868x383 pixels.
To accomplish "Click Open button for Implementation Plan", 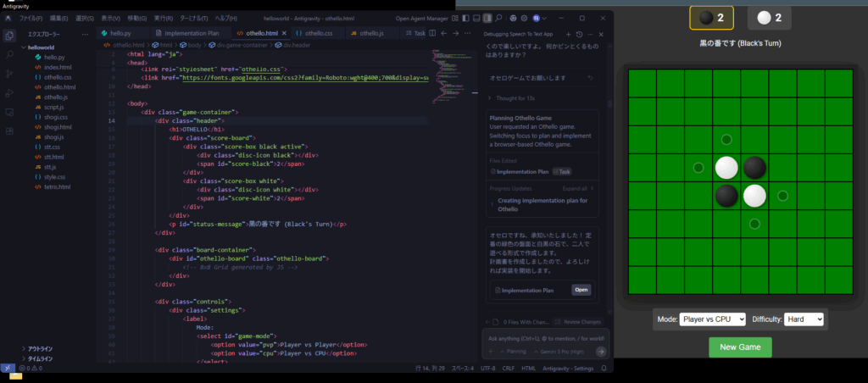I will pos(581,290).
